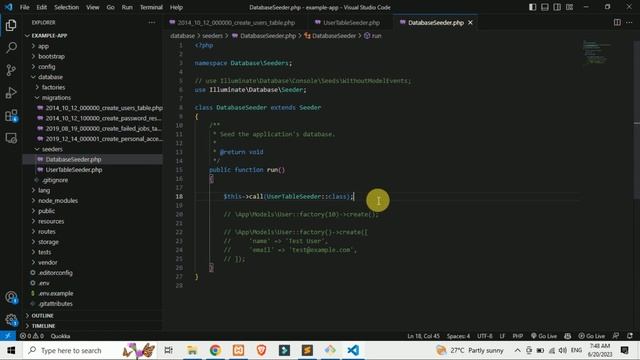640x360 pixels.
Task: Open the Search view icon
Action: click(x=11, y=47)
